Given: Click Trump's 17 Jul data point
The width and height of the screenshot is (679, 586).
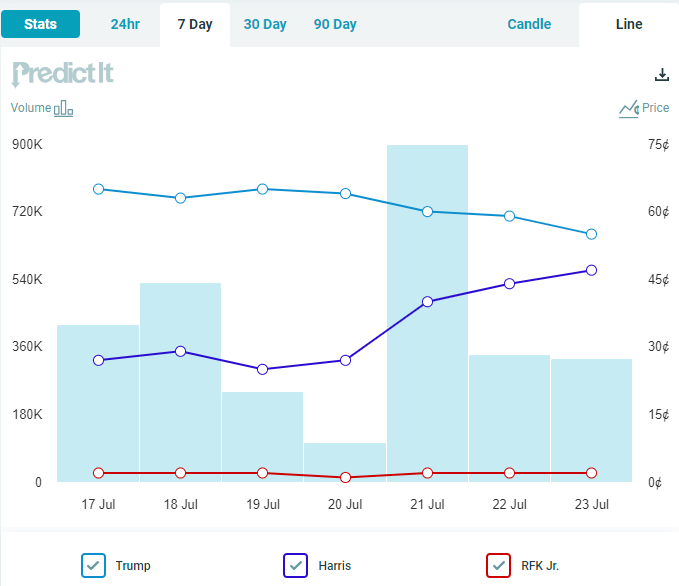Looking at the screenshot, I should tap(98, 189).
